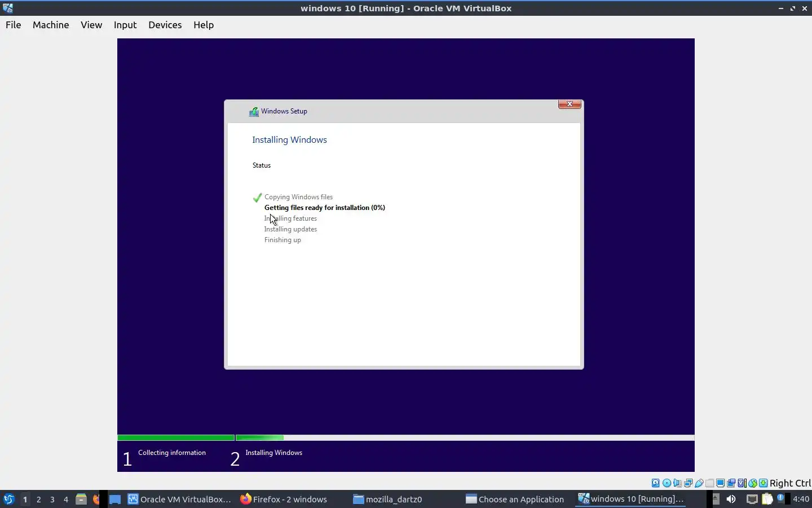Viewport: 812px width, 508px height.
Task: Click the Windows Setup title icon
Action: tap(254, 112)
